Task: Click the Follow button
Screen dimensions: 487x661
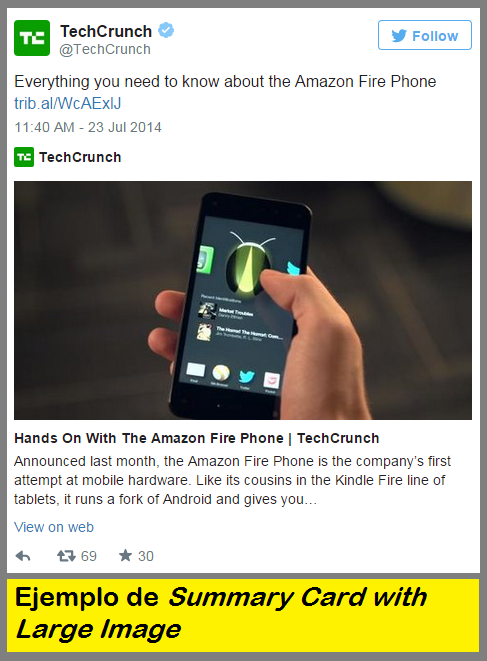Action: click(x=425, y=35)
